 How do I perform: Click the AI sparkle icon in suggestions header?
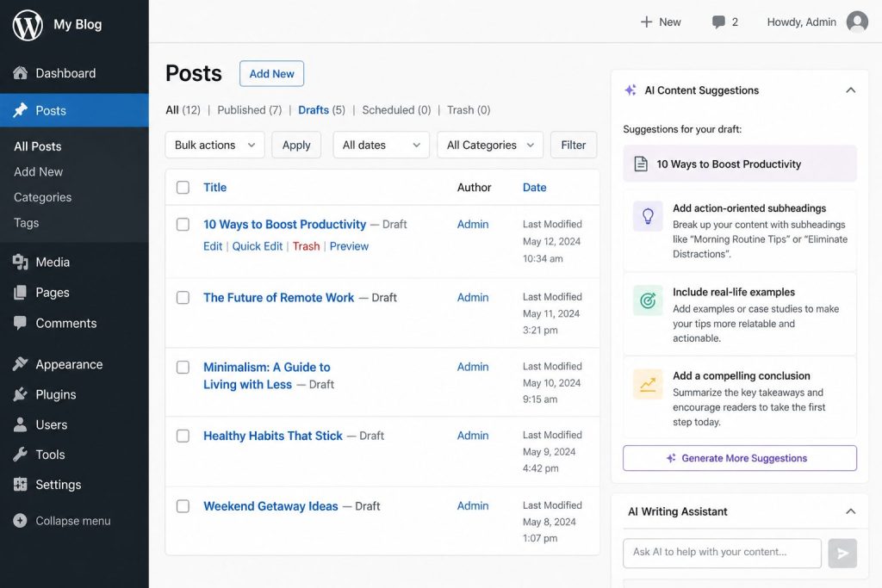point(630,90)
